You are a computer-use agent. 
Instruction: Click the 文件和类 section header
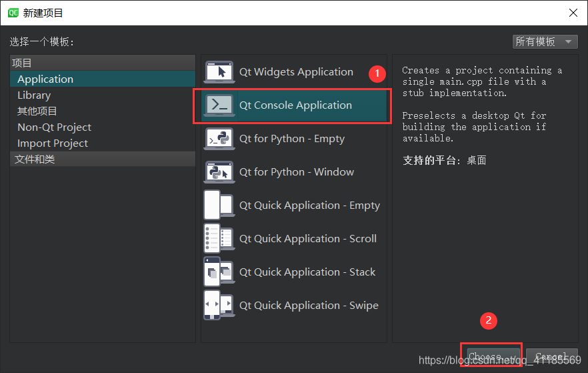coord(103,159)
